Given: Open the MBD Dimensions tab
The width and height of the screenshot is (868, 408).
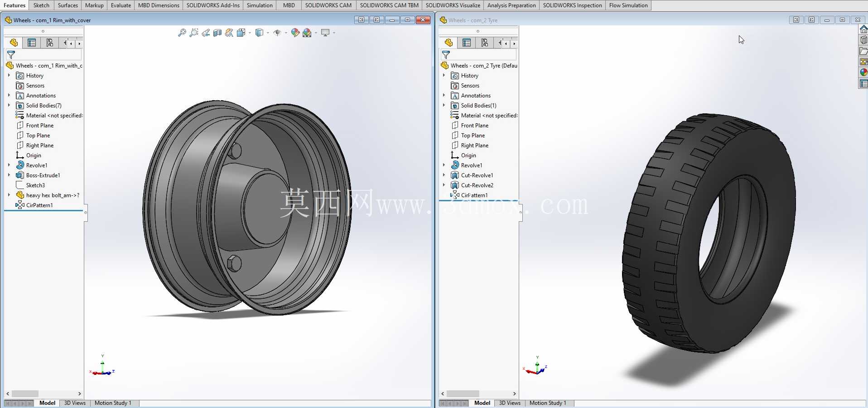Looking at the screenshot, I should pos(159,5).
